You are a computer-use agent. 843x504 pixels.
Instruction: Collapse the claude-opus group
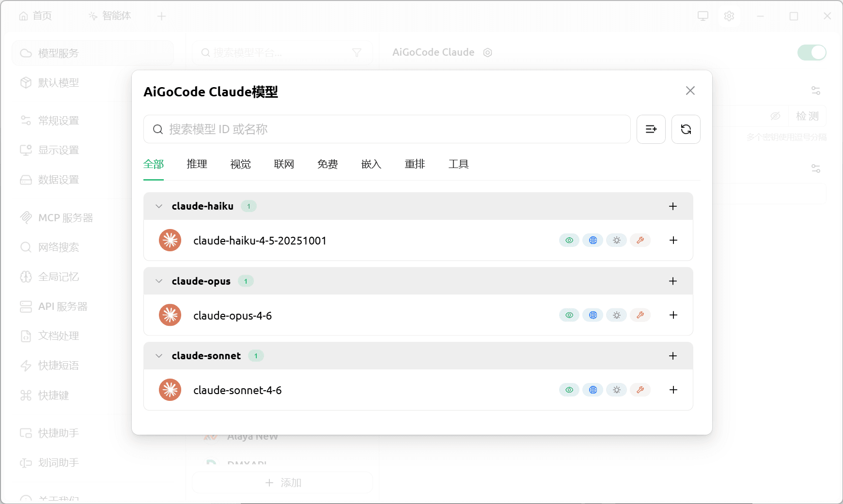(x=159, y=281)
